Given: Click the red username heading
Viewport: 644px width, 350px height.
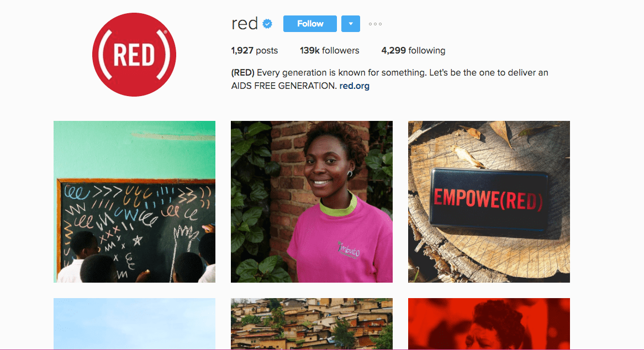Looking at the screenshot, I should pyautogui.click(x=245, y=24).
